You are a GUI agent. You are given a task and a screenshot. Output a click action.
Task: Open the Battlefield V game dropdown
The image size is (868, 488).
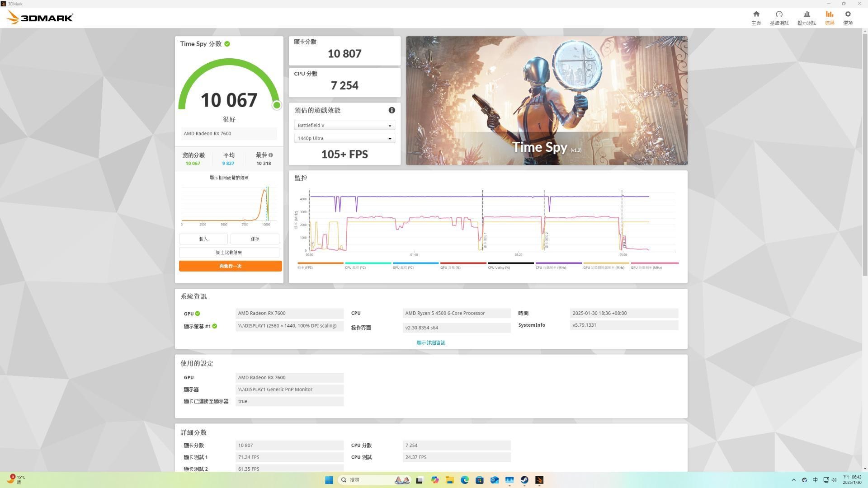pyautogui.click(x=344, y=125)
